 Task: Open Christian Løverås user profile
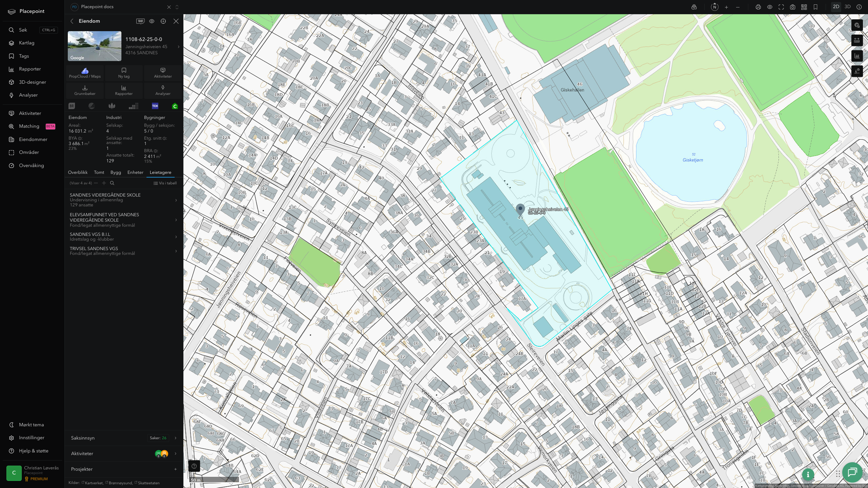point(33,473)
